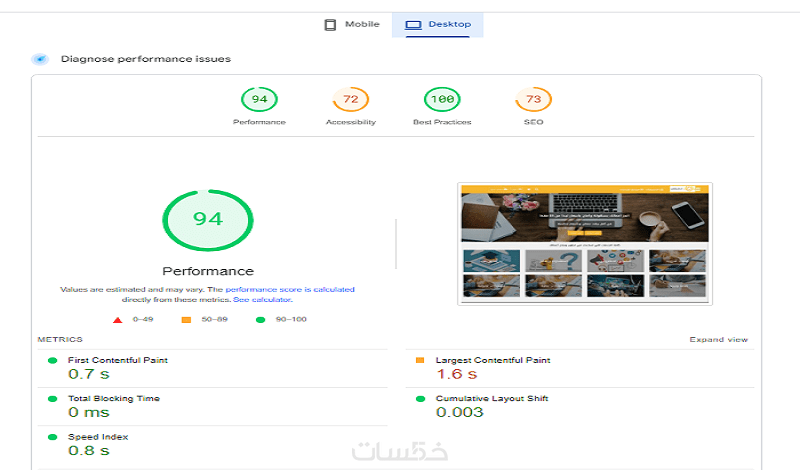
Task: Click the green dot beside Speed Index
Action: click(x=52, y=437)
